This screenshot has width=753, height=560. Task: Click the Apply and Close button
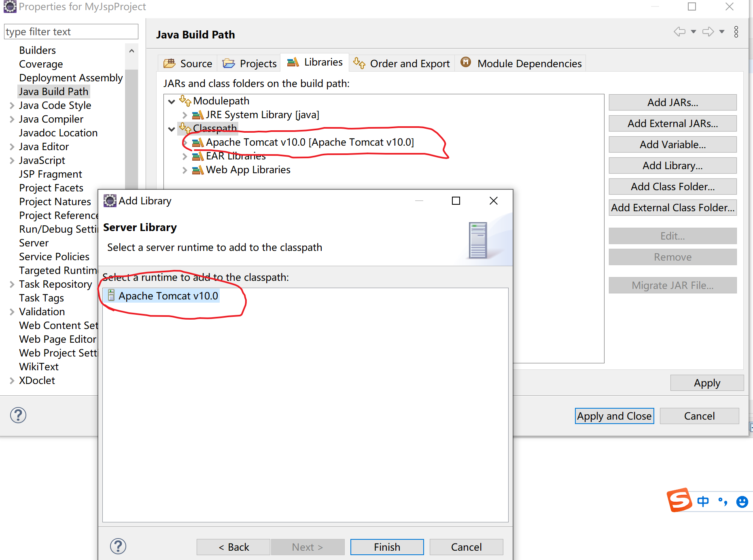(614, 416)
